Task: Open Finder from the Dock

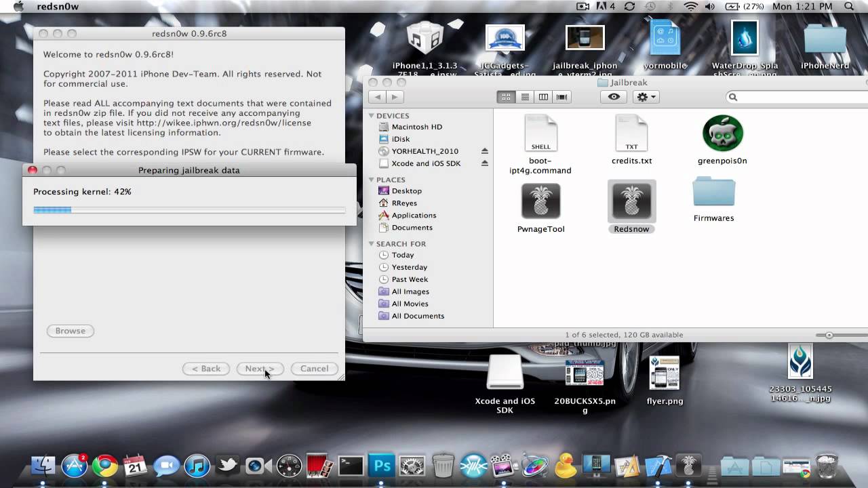Action: click(43, 466)
